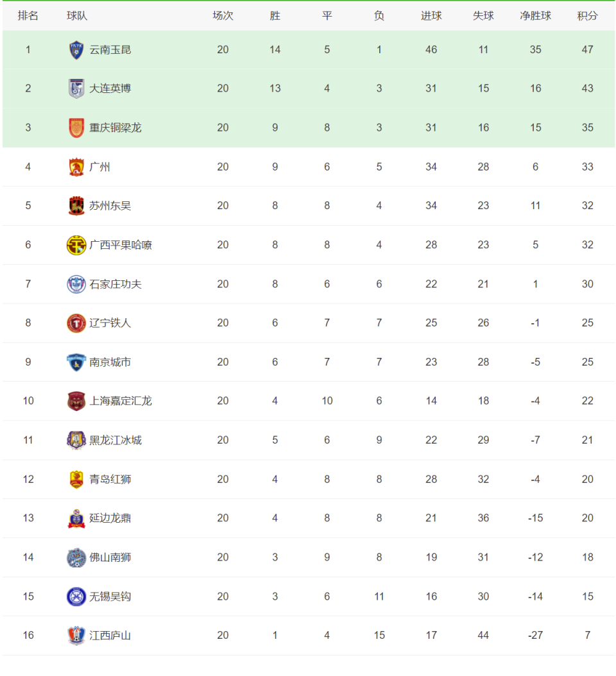Click the 净胜球 column header
The height and width of the screenshot is (676, 616).
click(x=535, y=15)
